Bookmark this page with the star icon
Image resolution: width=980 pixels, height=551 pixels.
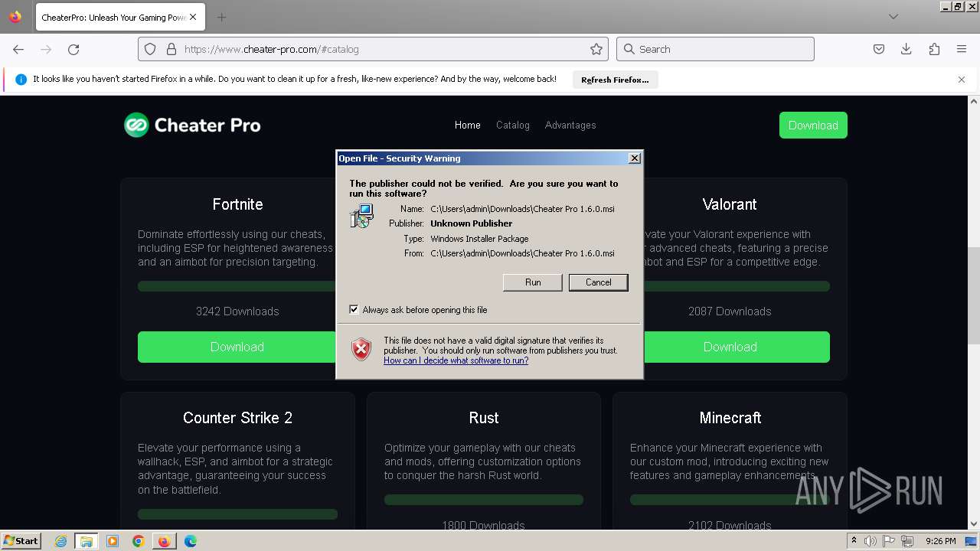tap(596, 49)
